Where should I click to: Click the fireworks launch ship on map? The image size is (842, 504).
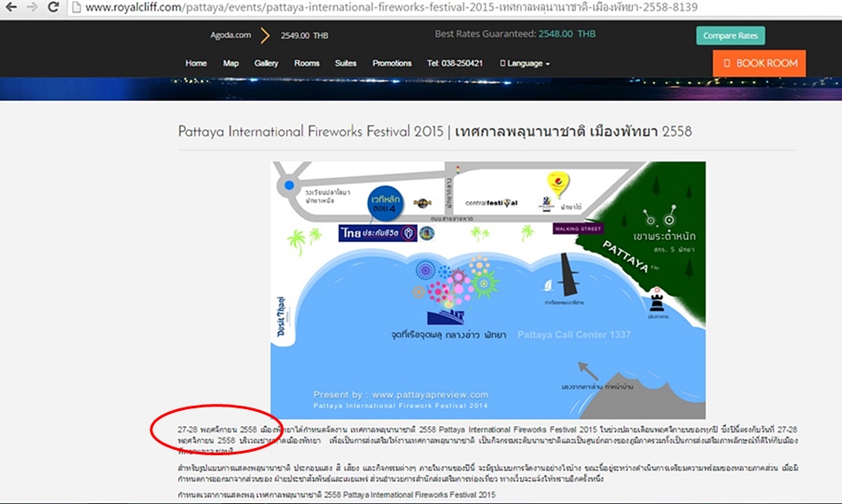pos(446,315)
